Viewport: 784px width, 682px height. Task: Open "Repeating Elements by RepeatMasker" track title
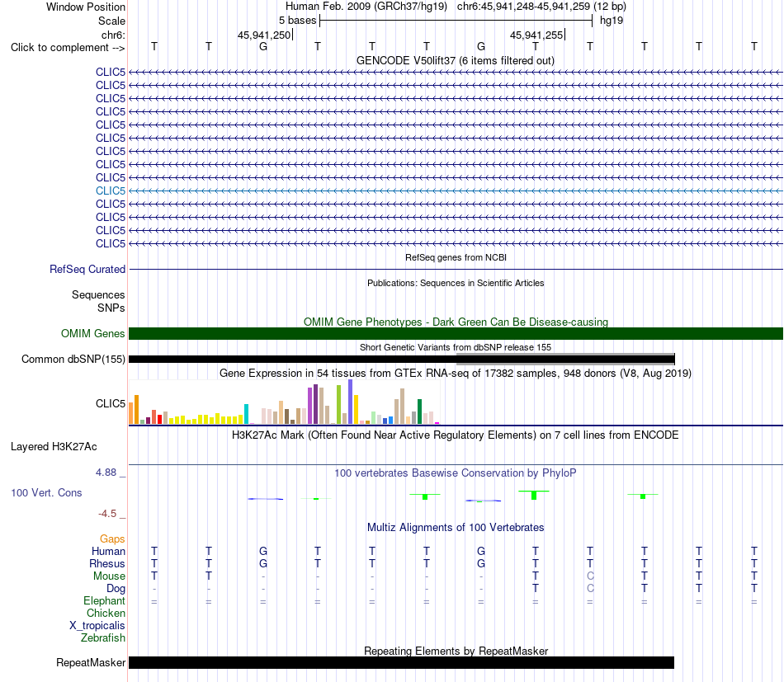[x=456, y=651]
